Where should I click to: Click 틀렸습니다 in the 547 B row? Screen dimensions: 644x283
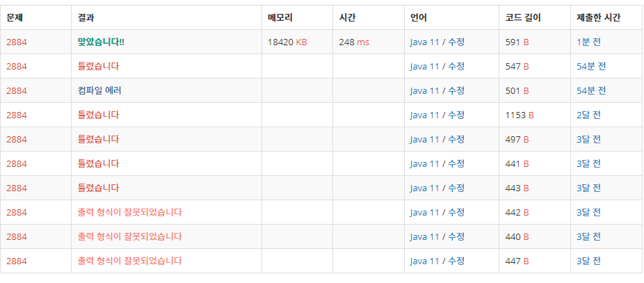tap(99, 66)
